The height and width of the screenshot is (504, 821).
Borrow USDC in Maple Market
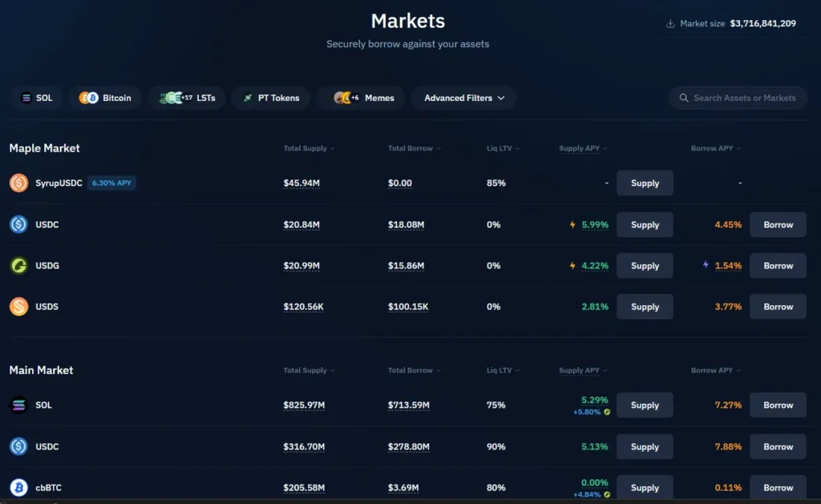778,224
